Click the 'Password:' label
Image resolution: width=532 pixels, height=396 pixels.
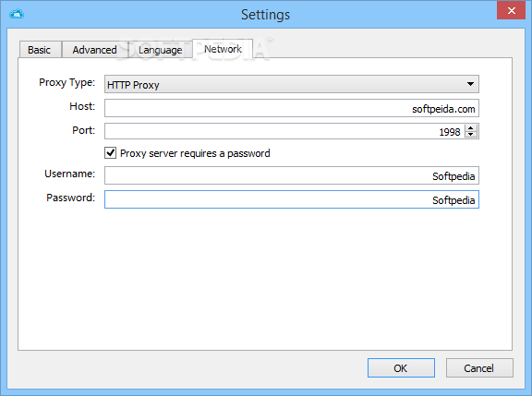(70, 198)
